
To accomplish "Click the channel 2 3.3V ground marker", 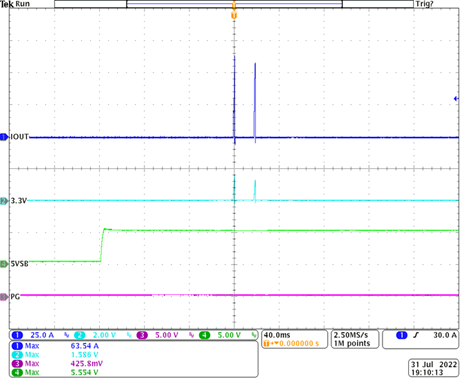I will [x=4, y=201].
